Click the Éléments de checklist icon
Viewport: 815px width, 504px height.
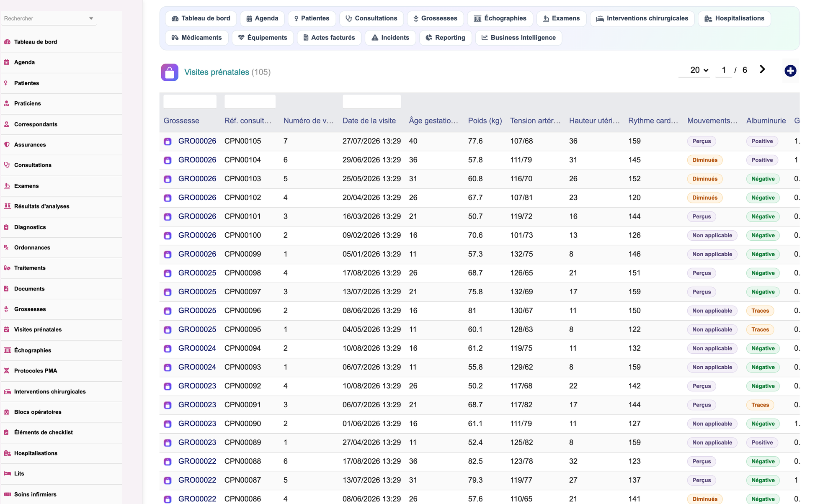click(7, 432)
